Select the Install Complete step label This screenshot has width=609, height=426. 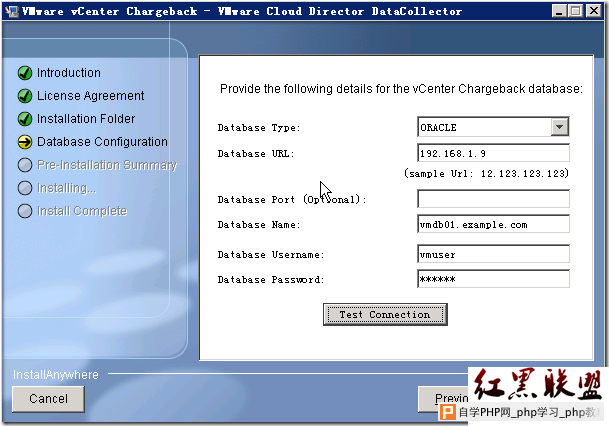[82, 211]
